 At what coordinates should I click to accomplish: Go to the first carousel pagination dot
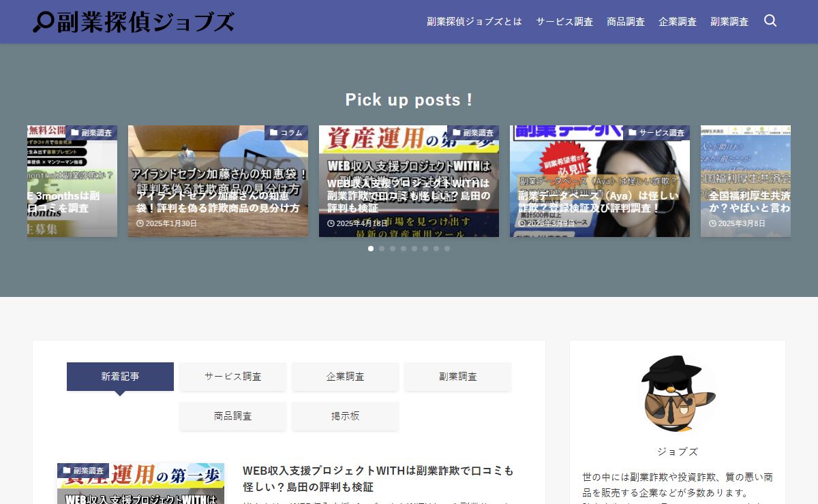(x=371, y=249)
